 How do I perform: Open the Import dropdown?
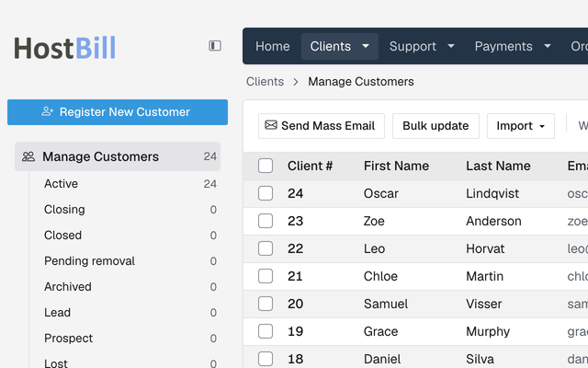(521, 126)
